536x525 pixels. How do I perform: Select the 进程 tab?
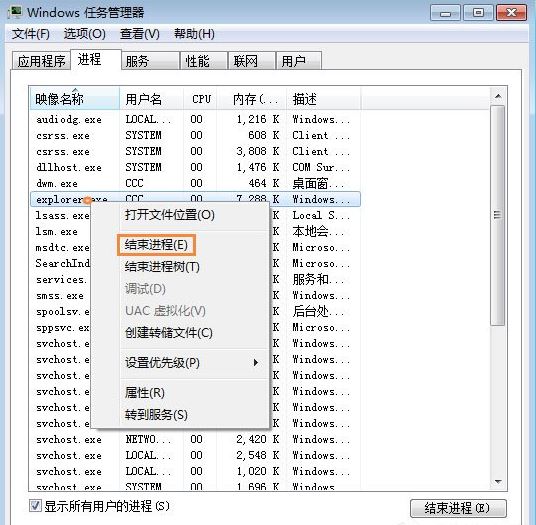[96, 59]
